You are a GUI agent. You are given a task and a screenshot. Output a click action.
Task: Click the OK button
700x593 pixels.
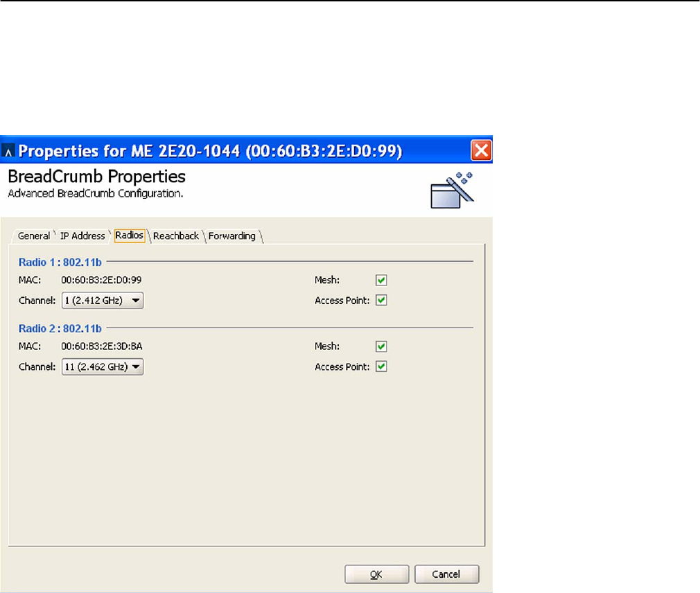[x=376, y=574]
